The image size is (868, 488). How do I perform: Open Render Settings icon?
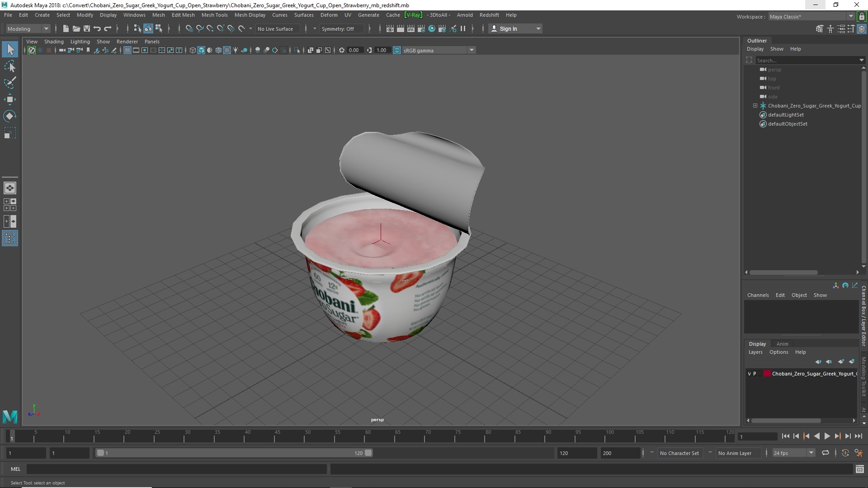(x=421, y=28)
